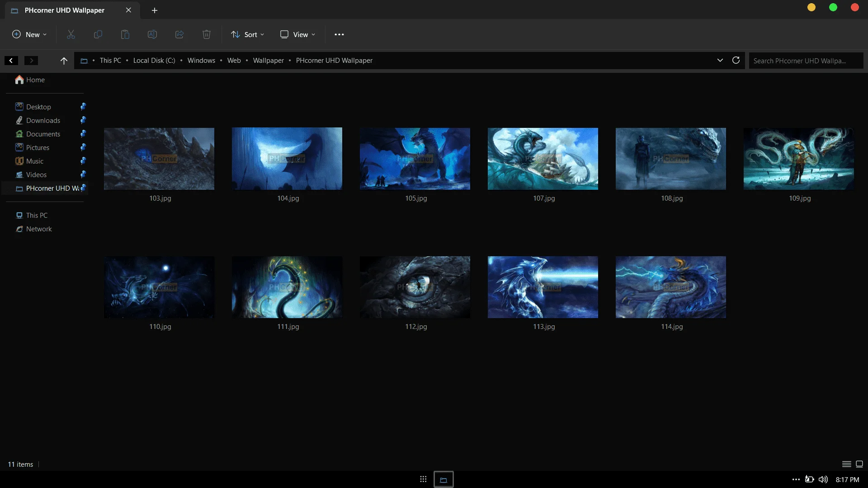This screenshot has height=488, width=868.
Task: Navigate to Local Disk (C:) breadcrumb
Action: [154, 61]
